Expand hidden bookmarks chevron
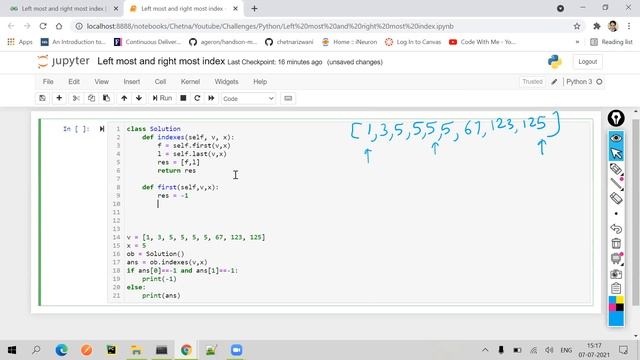The width and height of the screenshot is (640, 360). (577, 42)
